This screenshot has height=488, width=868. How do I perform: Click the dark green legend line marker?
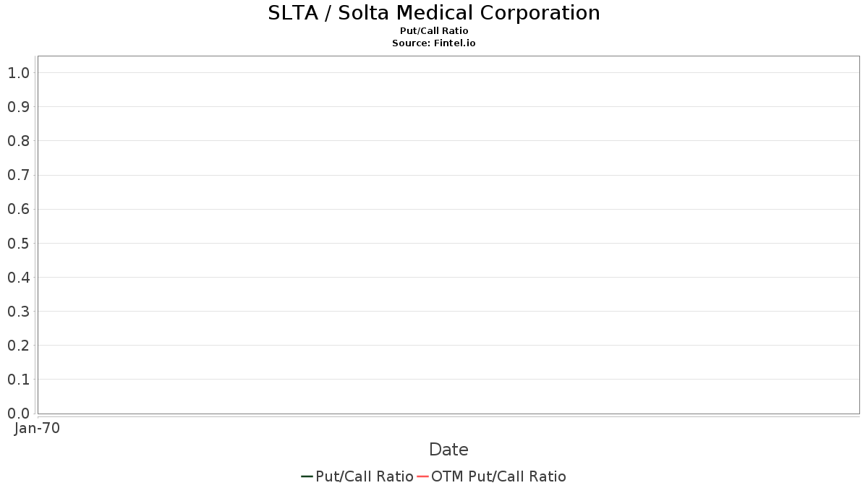(x=307, y=476)
